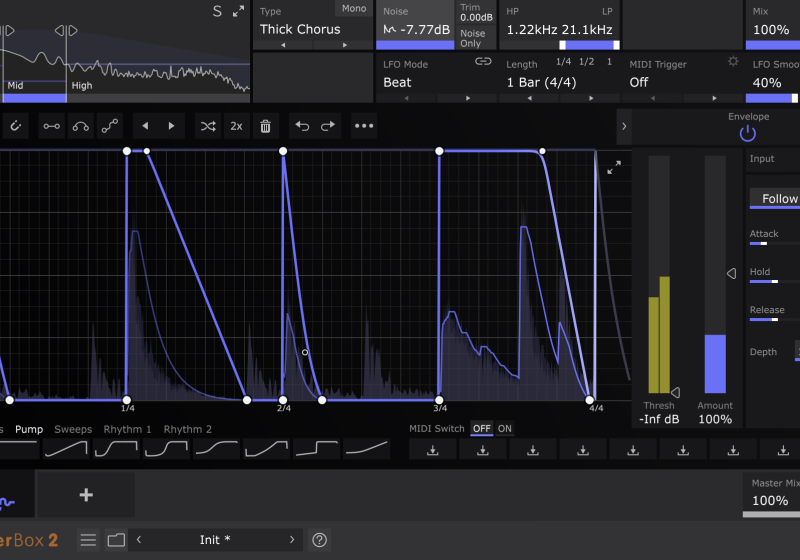Toggle the Mono button
The image size is (800, 560).
coord(354,9)
